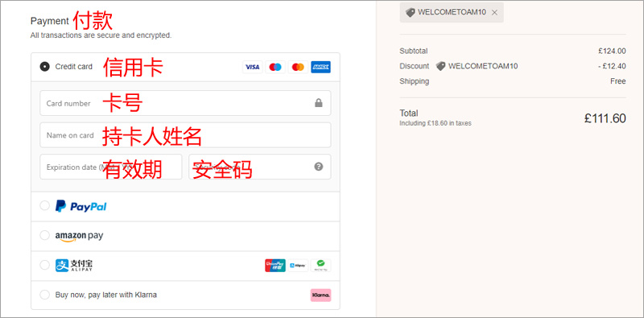The height and width of the screenshot is (318, 644).
Task: Click the Payment heading text
Action: pos(50,21)
